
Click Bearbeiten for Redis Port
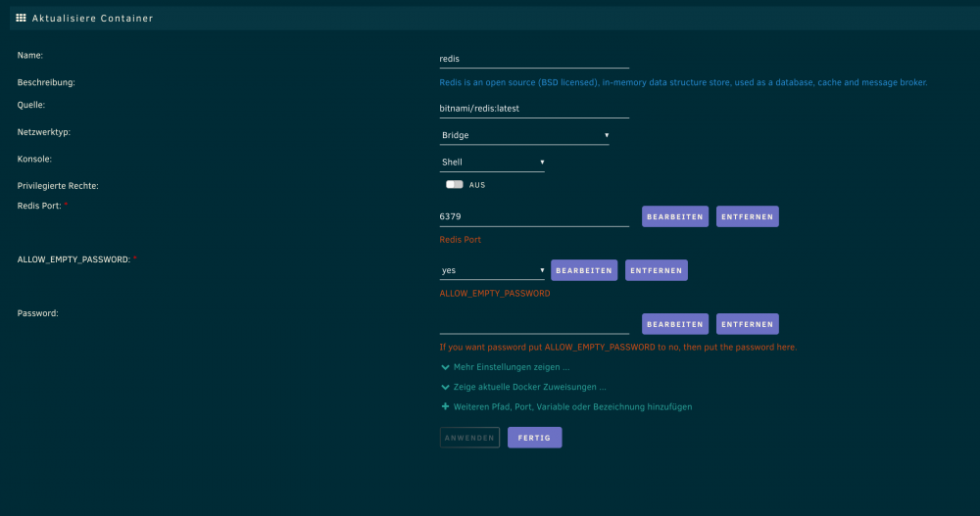675,216
